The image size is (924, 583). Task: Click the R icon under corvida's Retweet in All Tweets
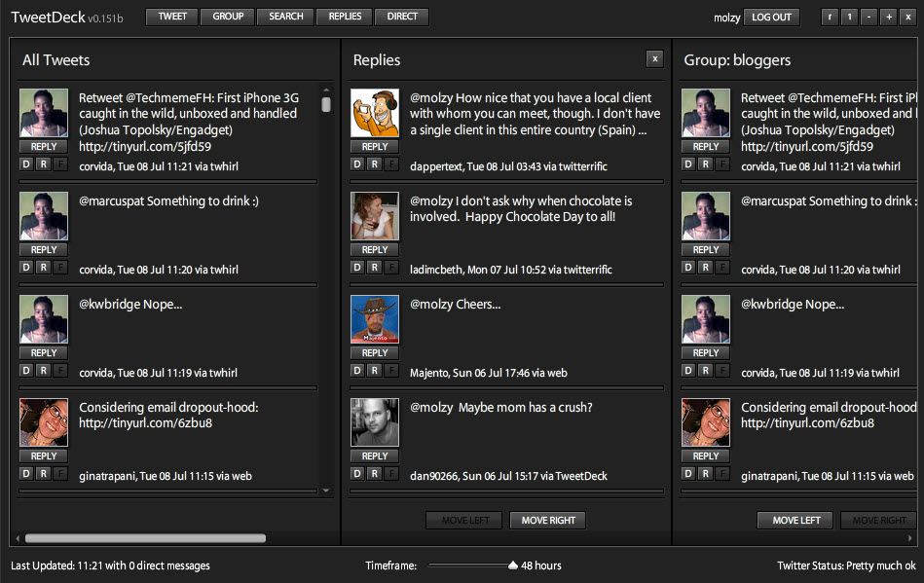(43, 164)
